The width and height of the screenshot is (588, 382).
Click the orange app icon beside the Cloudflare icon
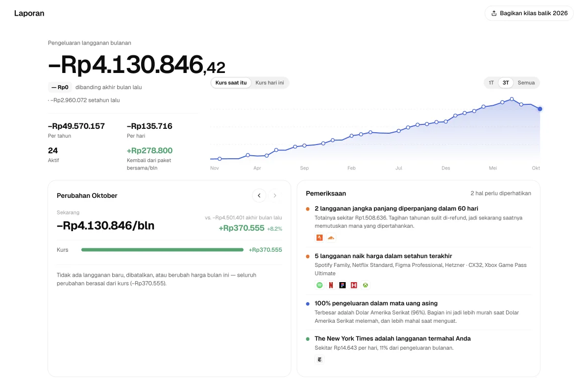coord(319,238)
